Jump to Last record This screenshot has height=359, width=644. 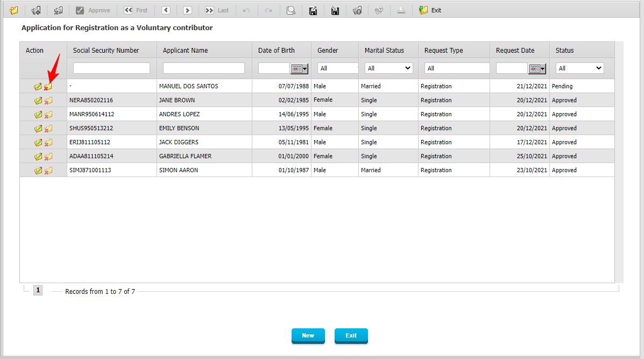tap(217, 10)
